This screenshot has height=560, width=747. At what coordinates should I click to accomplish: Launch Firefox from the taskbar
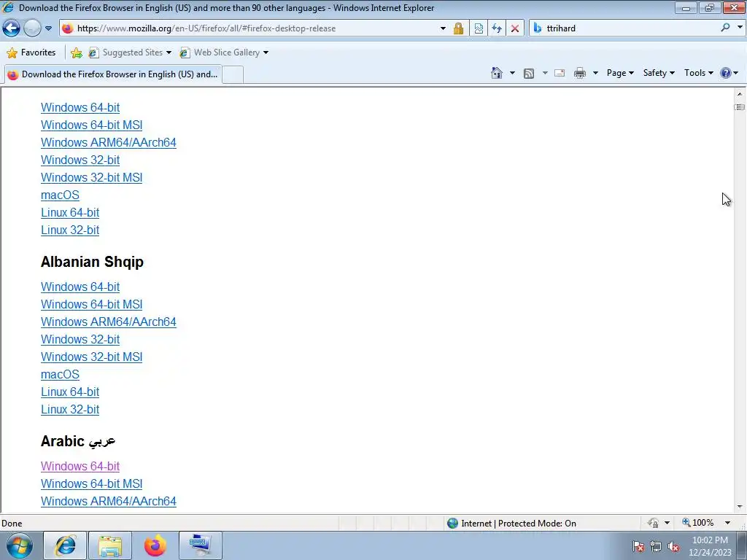155,545
